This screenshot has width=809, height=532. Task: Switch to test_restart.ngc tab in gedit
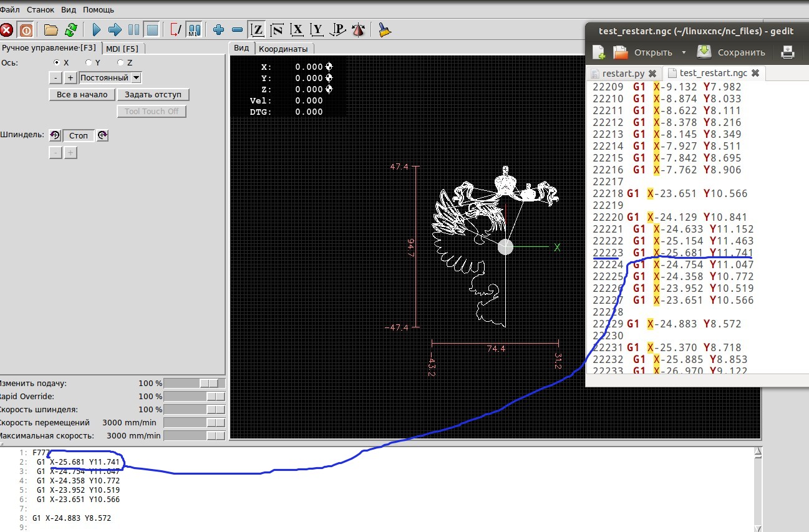coord(714,74)
